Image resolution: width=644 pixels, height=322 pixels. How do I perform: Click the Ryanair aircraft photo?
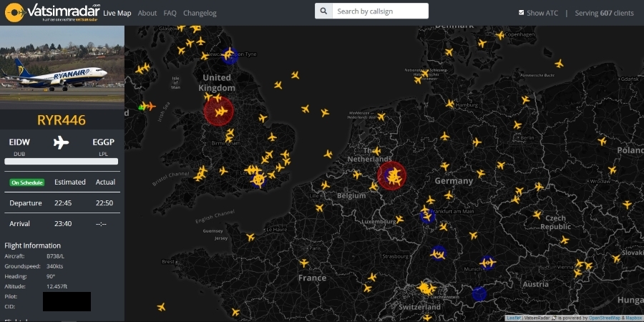62,67
